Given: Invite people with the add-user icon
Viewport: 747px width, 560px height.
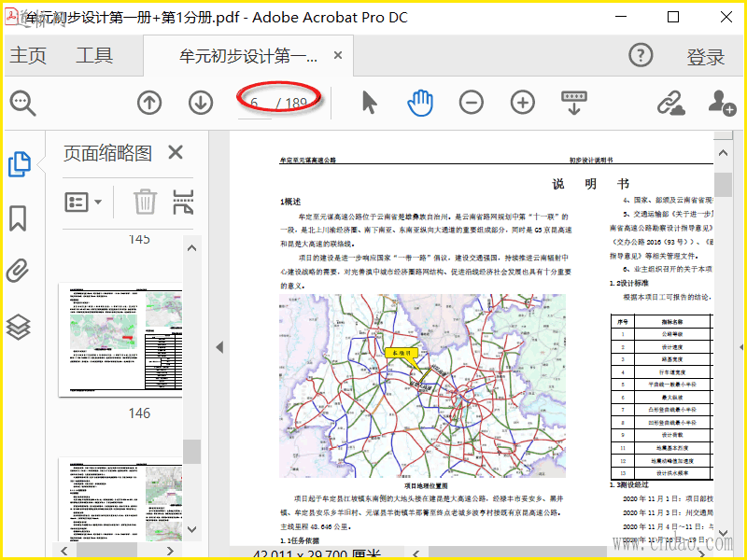Looking at the screenshot, I should pyautogui.click(x=722, y=103).
